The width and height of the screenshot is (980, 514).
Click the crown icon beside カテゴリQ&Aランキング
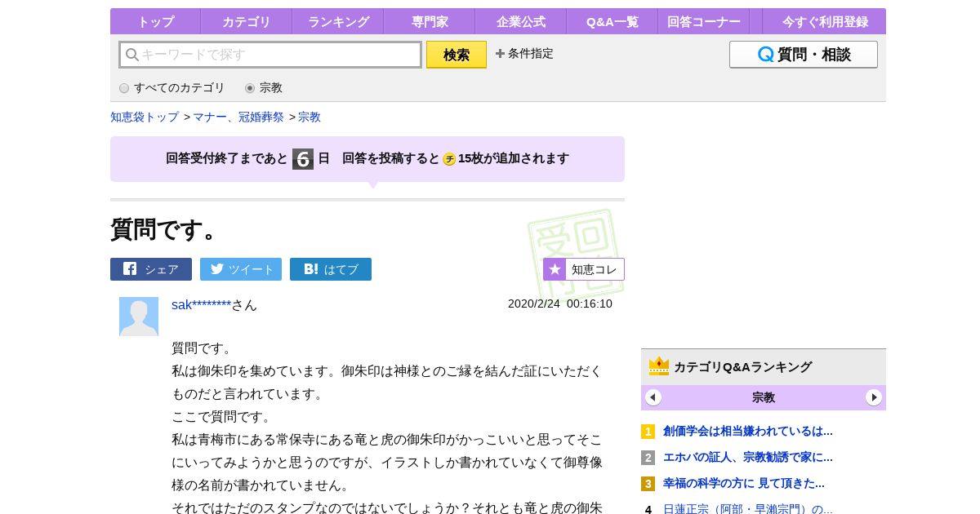(x=659, y=366)
